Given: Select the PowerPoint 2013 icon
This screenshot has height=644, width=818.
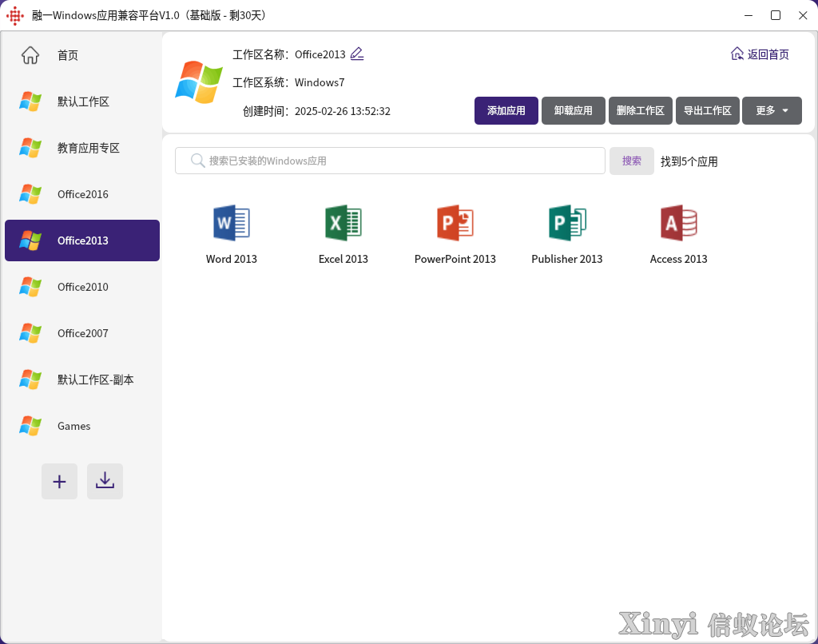Looking at the screenshot, I should pos(455,223).
